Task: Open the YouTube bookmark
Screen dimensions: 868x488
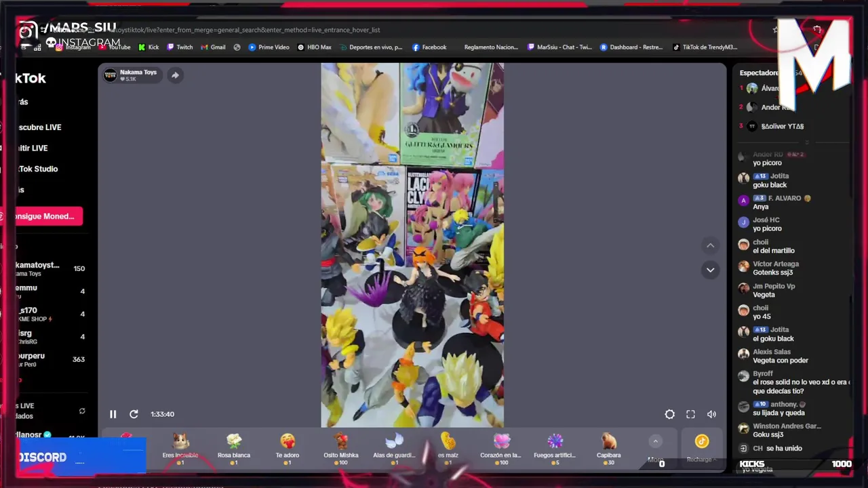Action: (x=115, y=47)
